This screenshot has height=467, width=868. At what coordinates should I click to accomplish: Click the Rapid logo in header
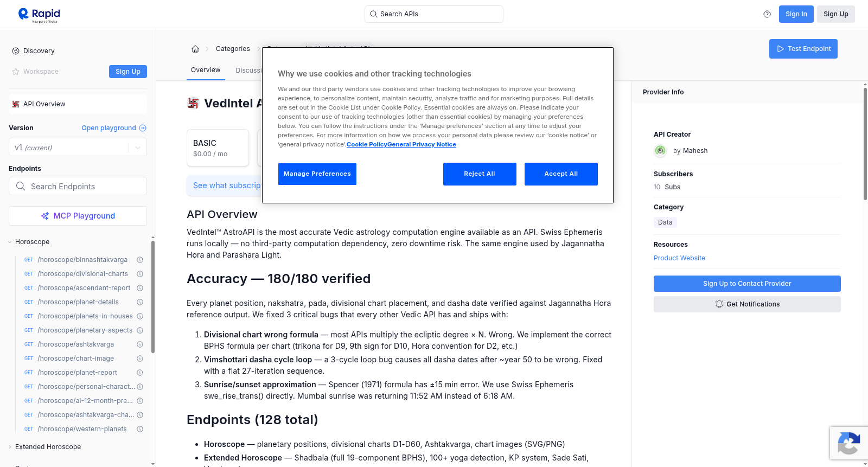pyautogui.click(x=39, y=15)
